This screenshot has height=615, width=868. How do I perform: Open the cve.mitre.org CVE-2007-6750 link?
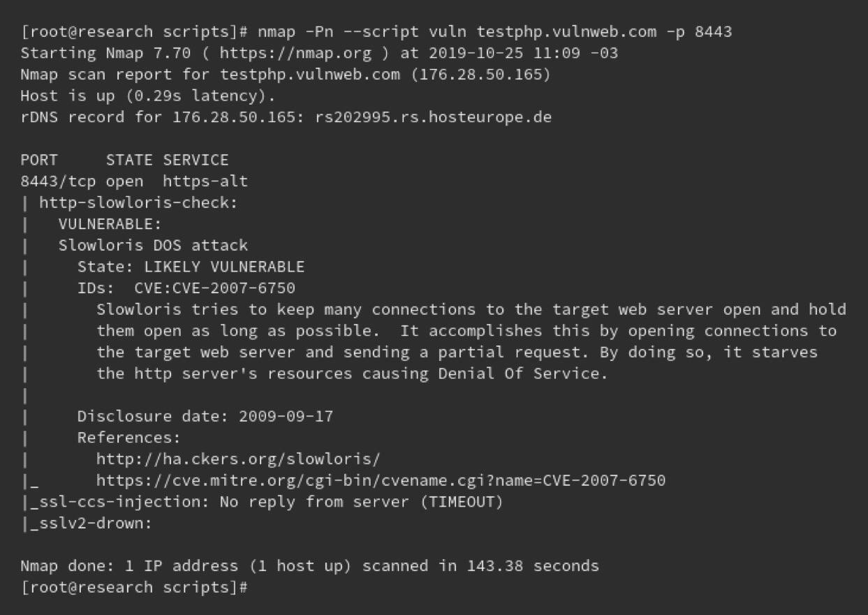coord(381,480)
